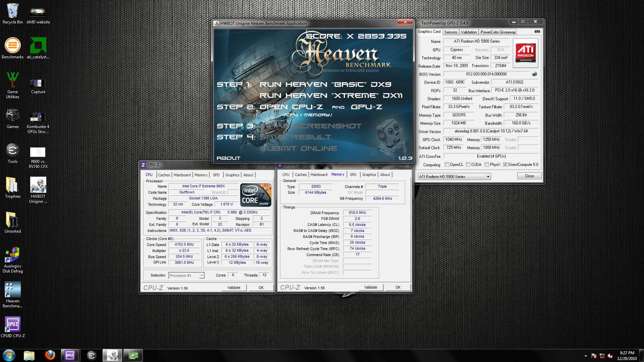Image resolution: width=644 pixels, height=362 pixels.
Task: Click OK in the left CPU-Z window
Action: pos(261,288)
